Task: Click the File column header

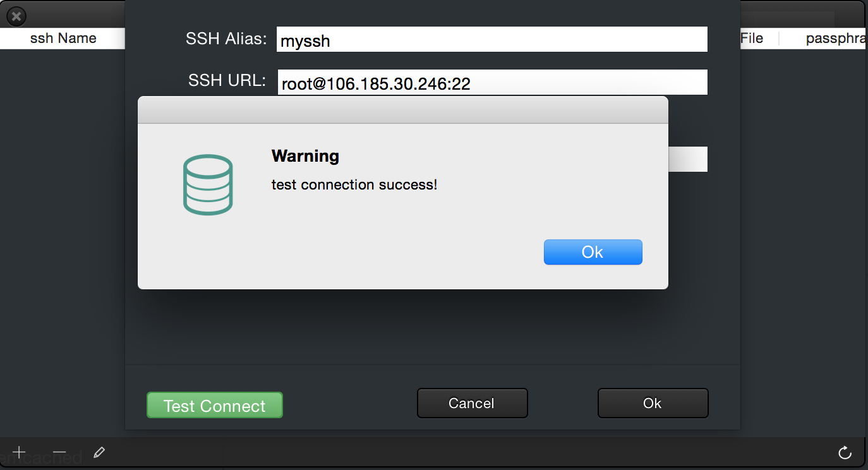Action: click(x=752, y=39)
